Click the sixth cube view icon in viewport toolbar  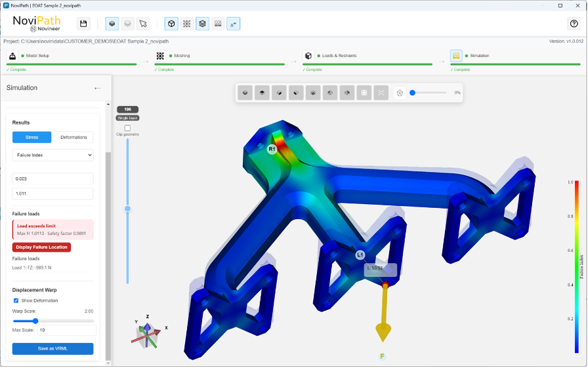[x=330, y=93]
